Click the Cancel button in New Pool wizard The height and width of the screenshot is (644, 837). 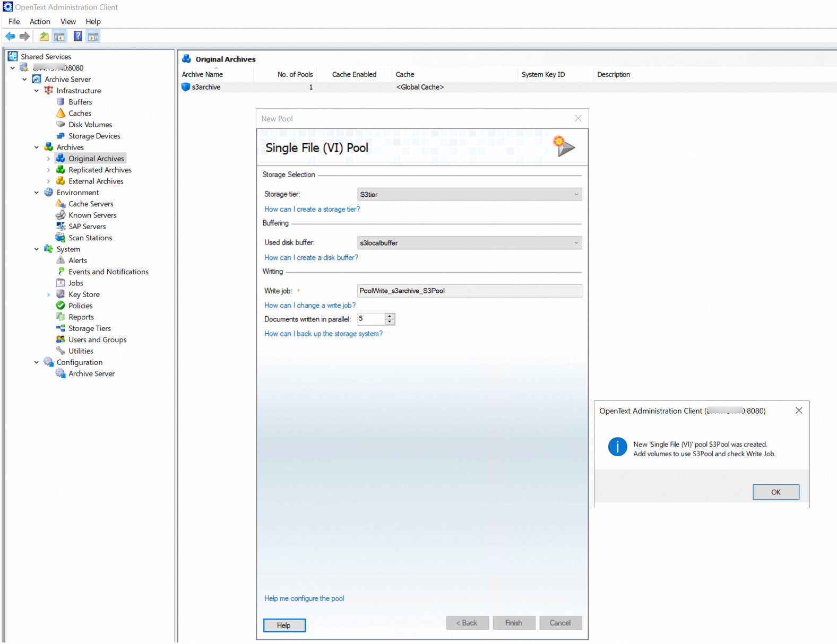pos(560,623)
